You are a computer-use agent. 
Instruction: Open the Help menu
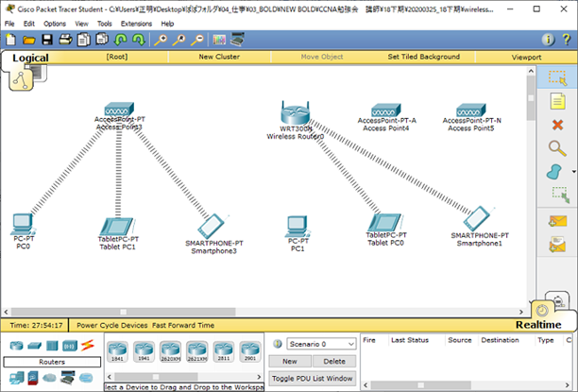[x=167, y=24]
